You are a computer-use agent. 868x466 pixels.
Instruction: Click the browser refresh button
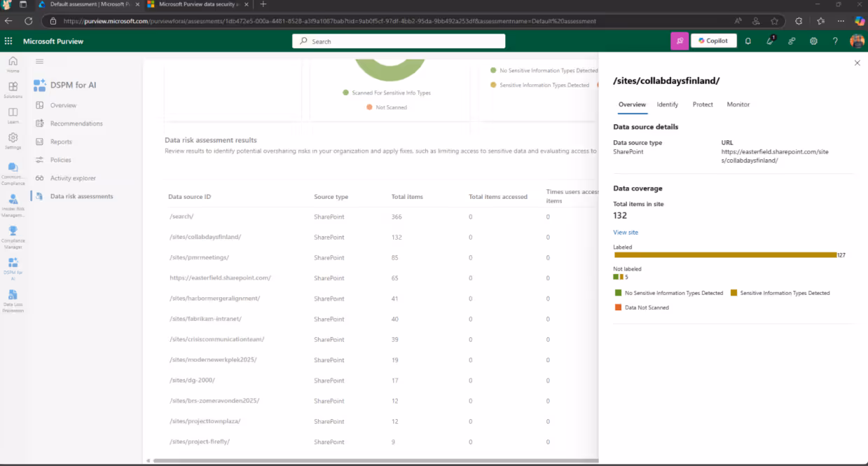coord(29,21)
